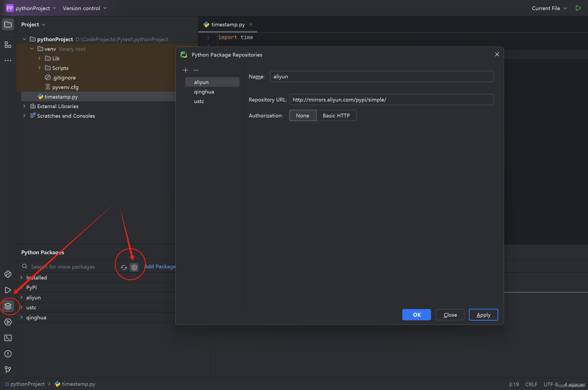
Task: Select None authorization option
Action: coord(303,116)
